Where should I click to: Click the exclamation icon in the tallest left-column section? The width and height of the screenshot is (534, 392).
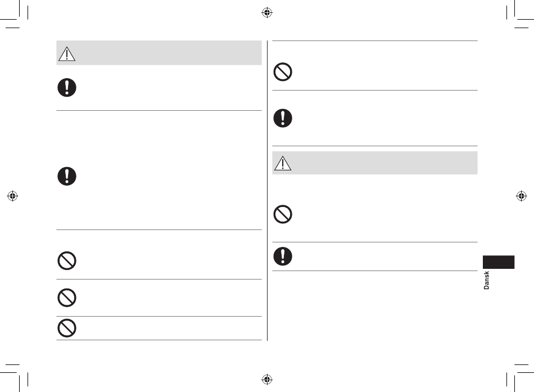pyautogui.click(x=67, y=176)
